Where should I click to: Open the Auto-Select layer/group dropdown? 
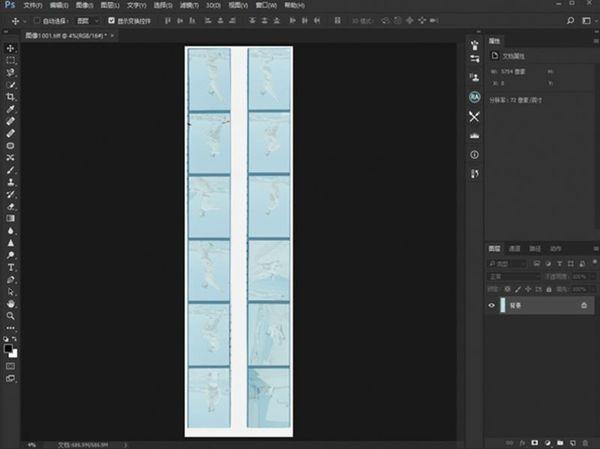88,21
